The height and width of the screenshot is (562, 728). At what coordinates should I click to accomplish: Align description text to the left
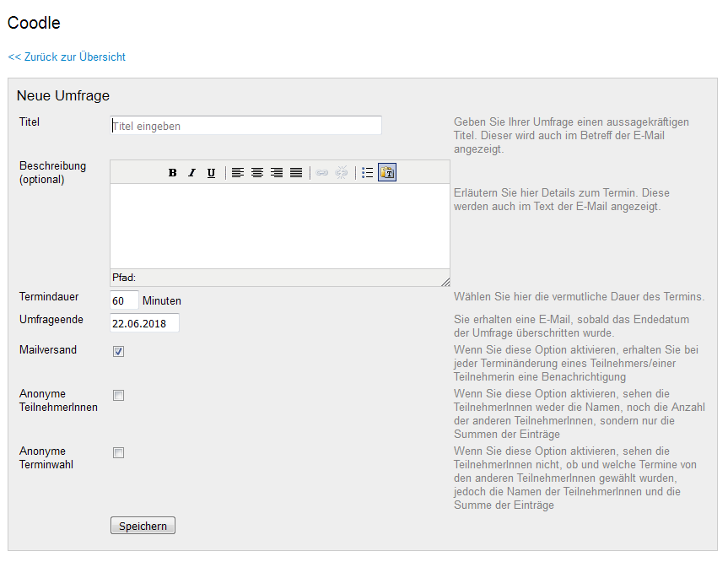tap(238, 173)
